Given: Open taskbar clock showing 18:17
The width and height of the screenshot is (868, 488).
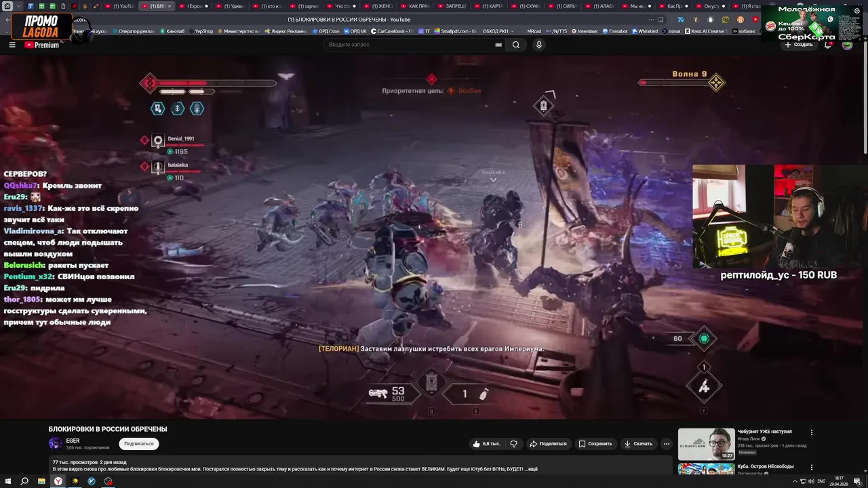Looking at the screenshot, I should [x=840, y=481].
